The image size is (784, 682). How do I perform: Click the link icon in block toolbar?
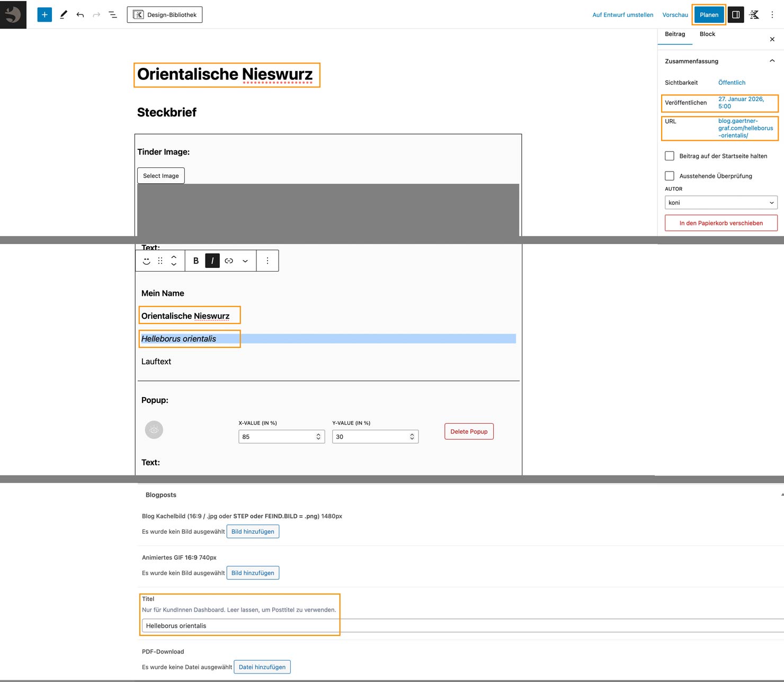pos(229,261)
